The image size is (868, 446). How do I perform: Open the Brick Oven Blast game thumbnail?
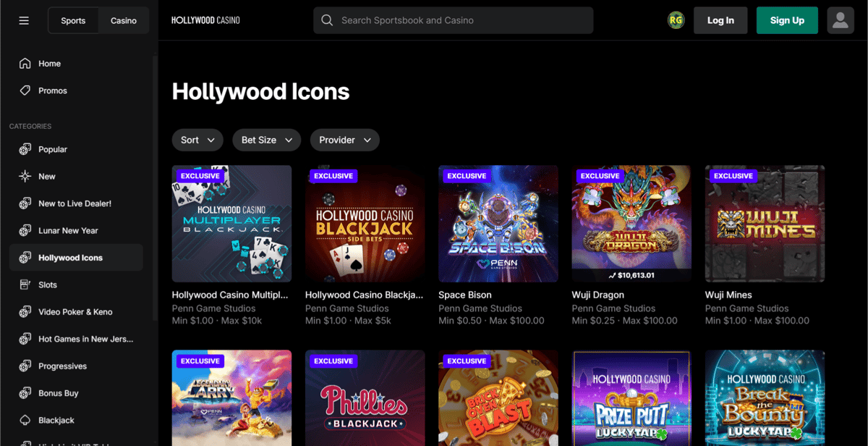point(498,398)
